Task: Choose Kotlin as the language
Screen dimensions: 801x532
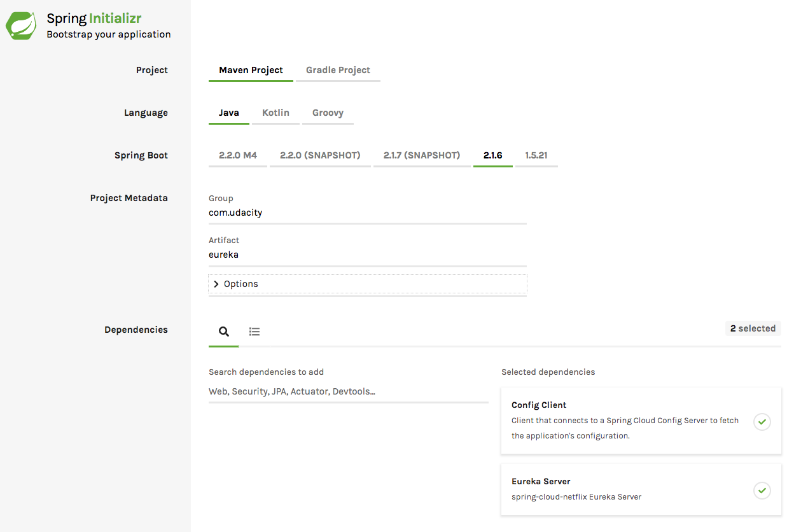Action: 275,113
